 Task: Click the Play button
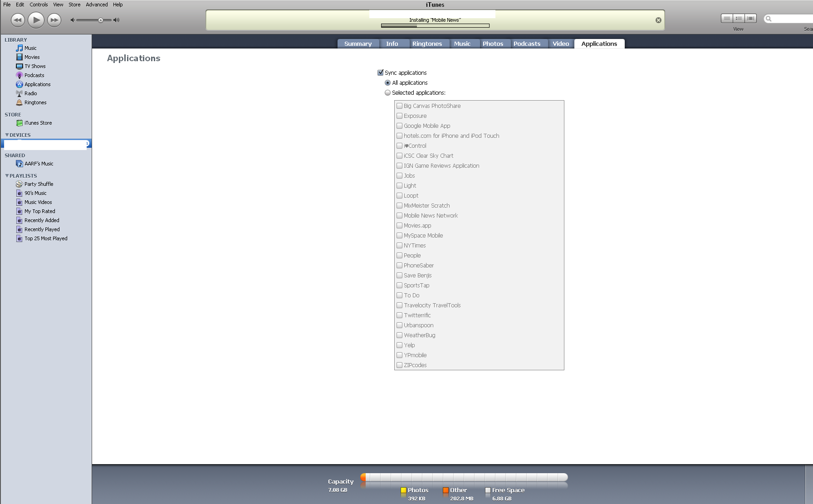click(36, 20)
